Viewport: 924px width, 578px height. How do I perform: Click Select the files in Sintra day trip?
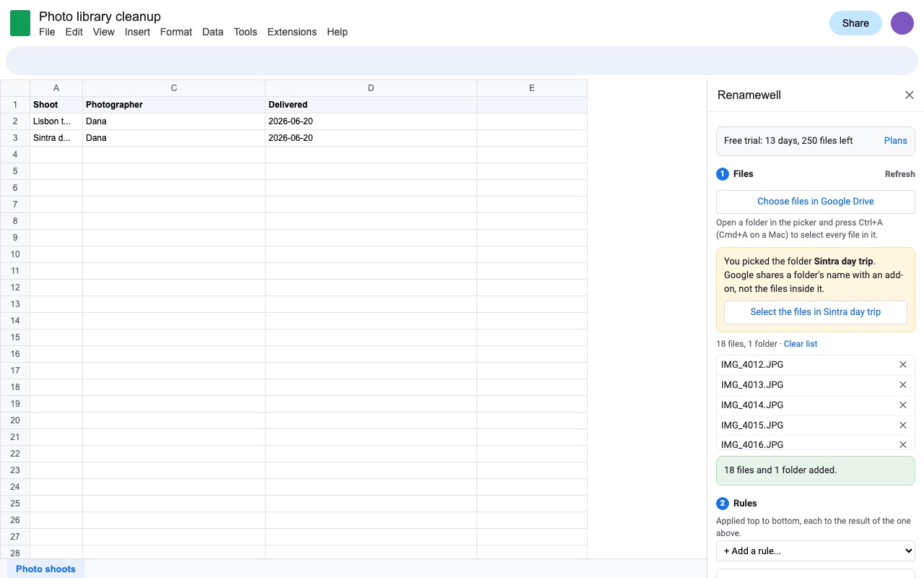click(x=816, y=312)
